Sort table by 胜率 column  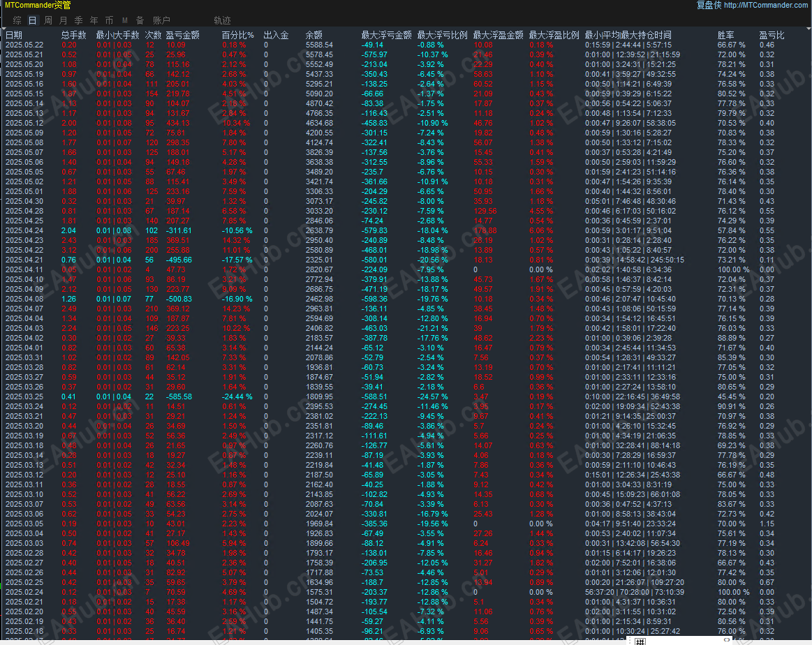[x=726, y=35]
